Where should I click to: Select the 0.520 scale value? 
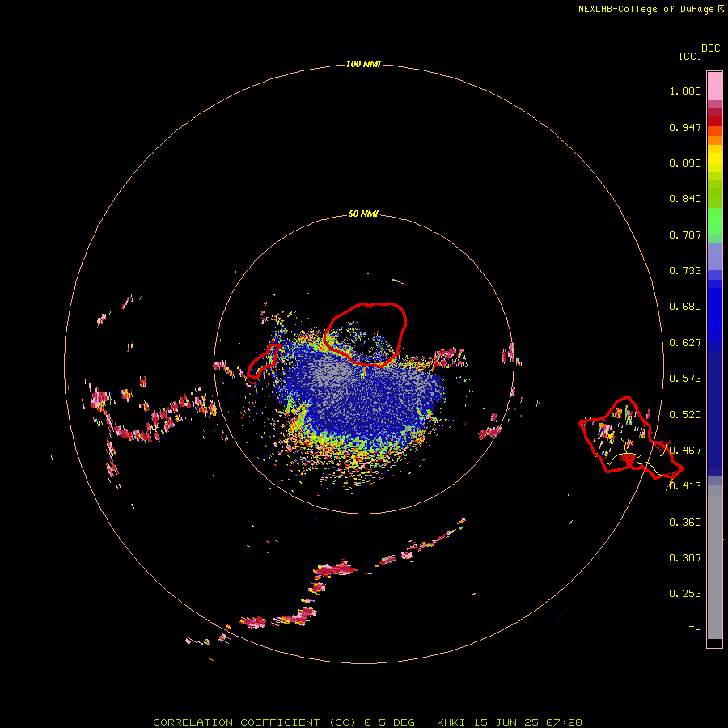[685, 415]
